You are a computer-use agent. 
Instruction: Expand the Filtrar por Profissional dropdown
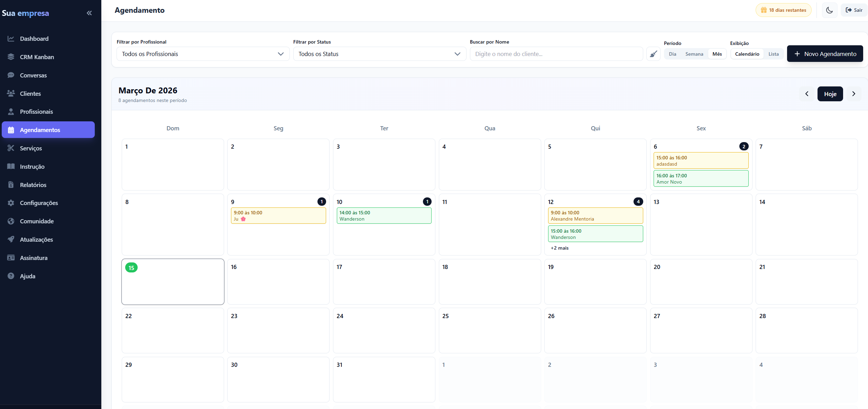point(203,54)
